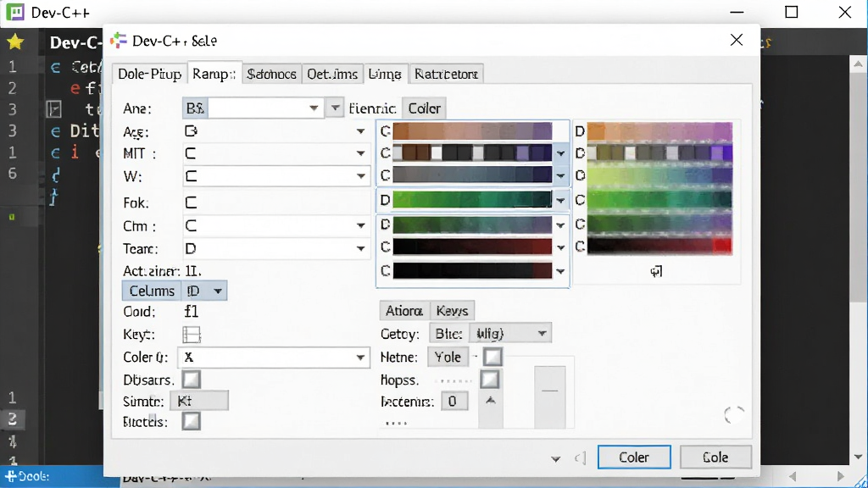Click the small icon below the right palette

click(656, 271)
